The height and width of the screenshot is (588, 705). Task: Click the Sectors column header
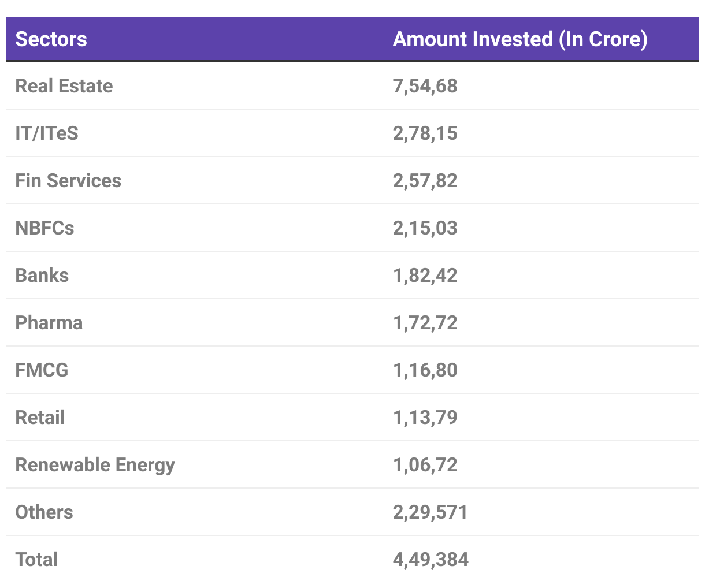pos(51,39)
